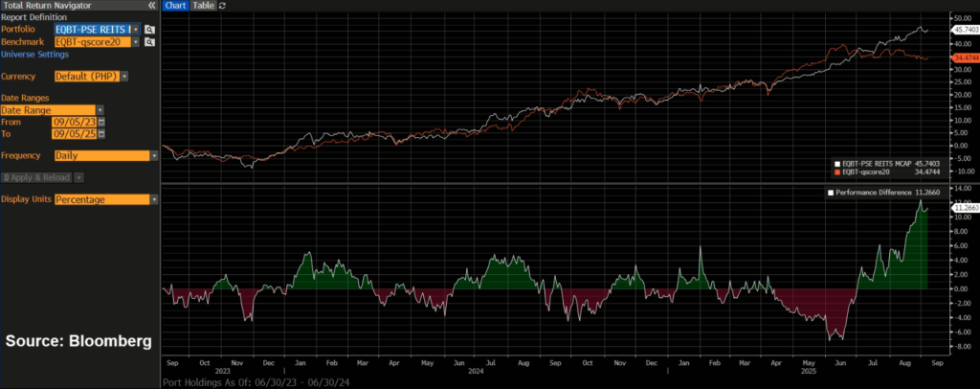
Task: Open the To date calendar picker
Action: [x=101, y=134]
